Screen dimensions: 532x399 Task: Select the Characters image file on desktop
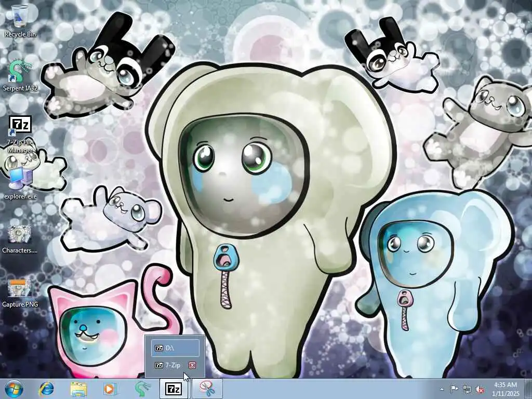click(x=20, y=238)
